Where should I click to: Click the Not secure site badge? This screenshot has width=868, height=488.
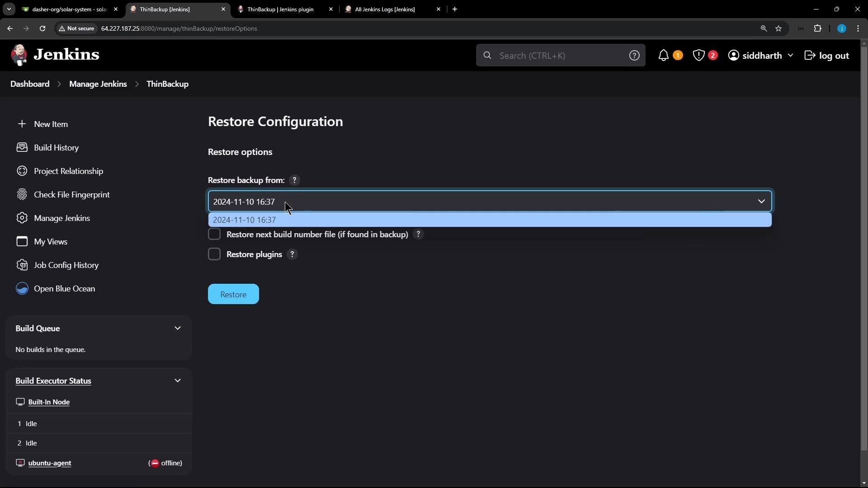[x=77, y=28]
